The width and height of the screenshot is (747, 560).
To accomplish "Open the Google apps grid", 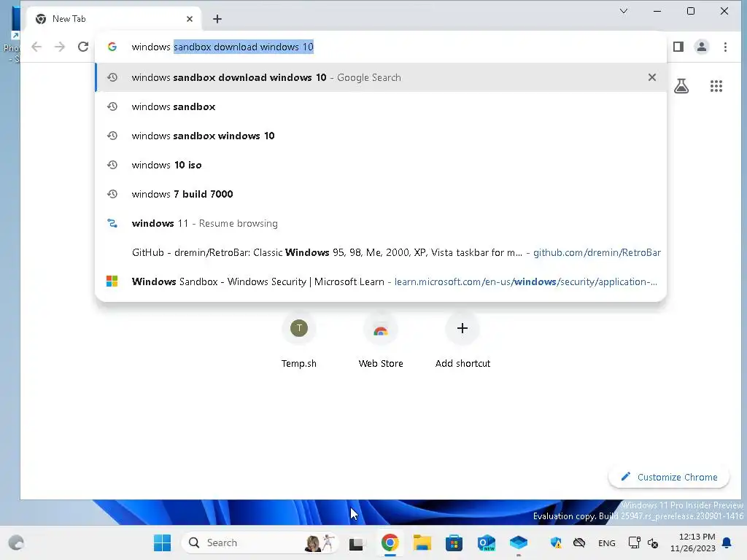I will (716, 86).
